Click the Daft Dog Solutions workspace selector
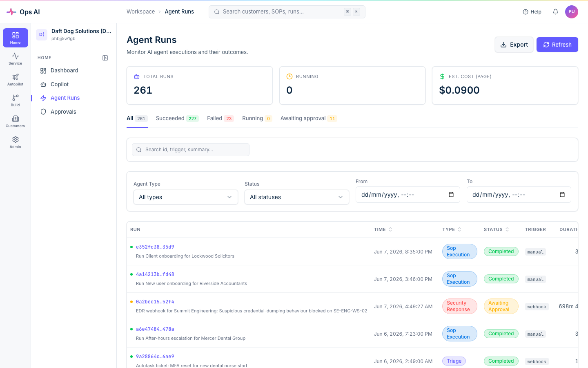The width and height of the screenshot is (588, 368). [x=74, y=35]
